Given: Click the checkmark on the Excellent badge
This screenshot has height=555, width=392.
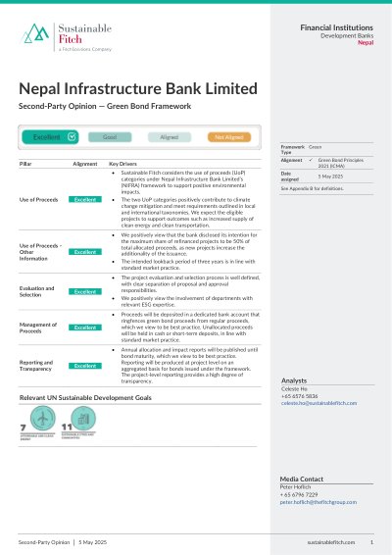Looking at the screenshot, I should [x=72, y=136].
